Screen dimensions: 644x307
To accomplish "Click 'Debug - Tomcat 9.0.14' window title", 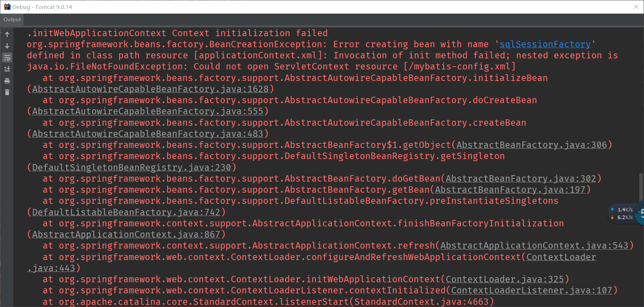I will tap(42, 7).
